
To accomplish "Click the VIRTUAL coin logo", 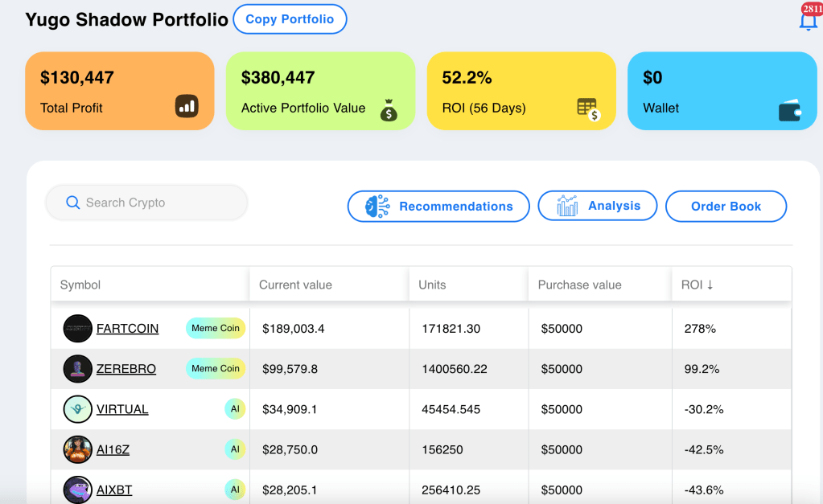I will [x=78, y=409].
